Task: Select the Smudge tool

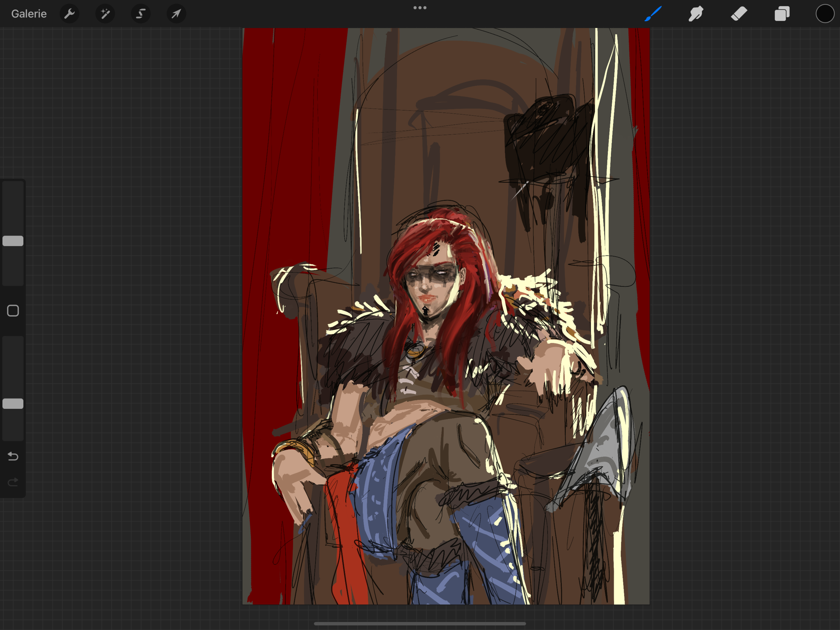Action: pos(696,14)
